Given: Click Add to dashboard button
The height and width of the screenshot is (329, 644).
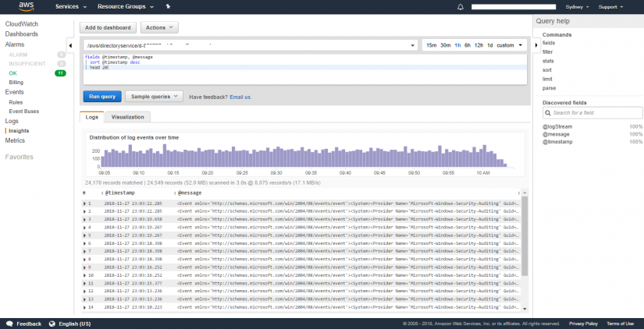Looking at the screenshot, I should (108, 27).
